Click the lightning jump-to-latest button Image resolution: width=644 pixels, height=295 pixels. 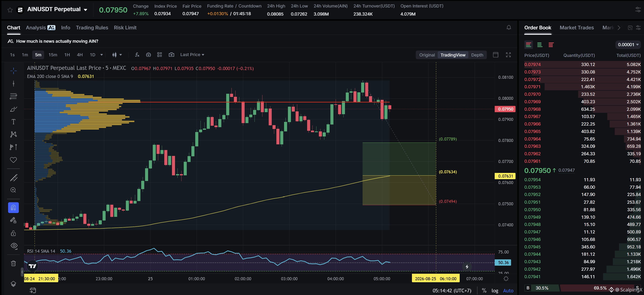[467, 267]
